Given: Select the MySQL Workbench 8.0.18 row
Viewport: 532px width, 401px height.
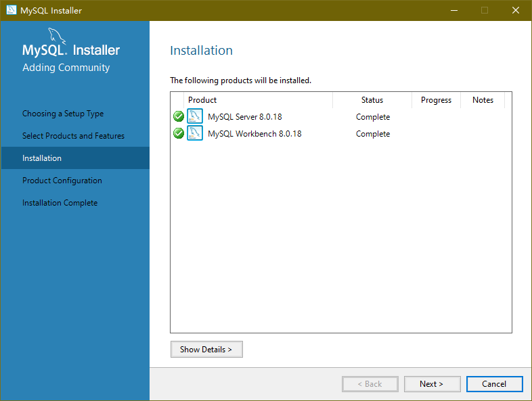Looking at the screenshot, I should click(x=254, y=134).
